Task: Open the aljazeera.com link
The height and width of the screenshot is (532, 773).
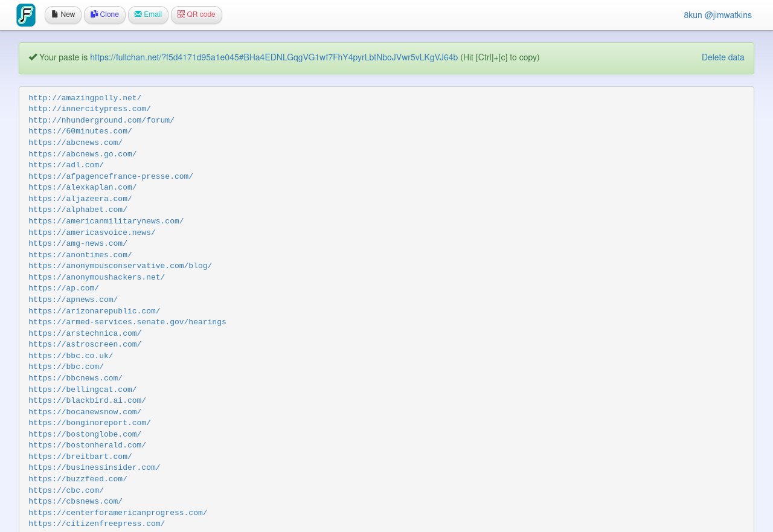Action: [x=80, y=199]
